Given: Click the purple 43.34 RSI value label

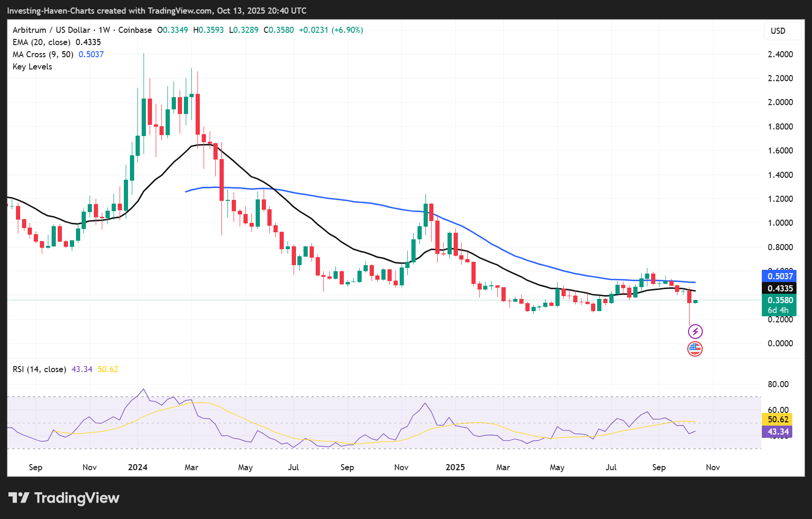Looking at the screenshot, I should pos(778,432).
